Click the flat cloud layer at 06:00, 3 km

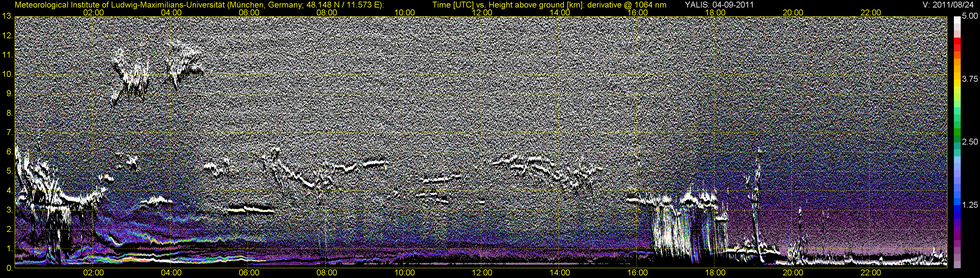251,209
